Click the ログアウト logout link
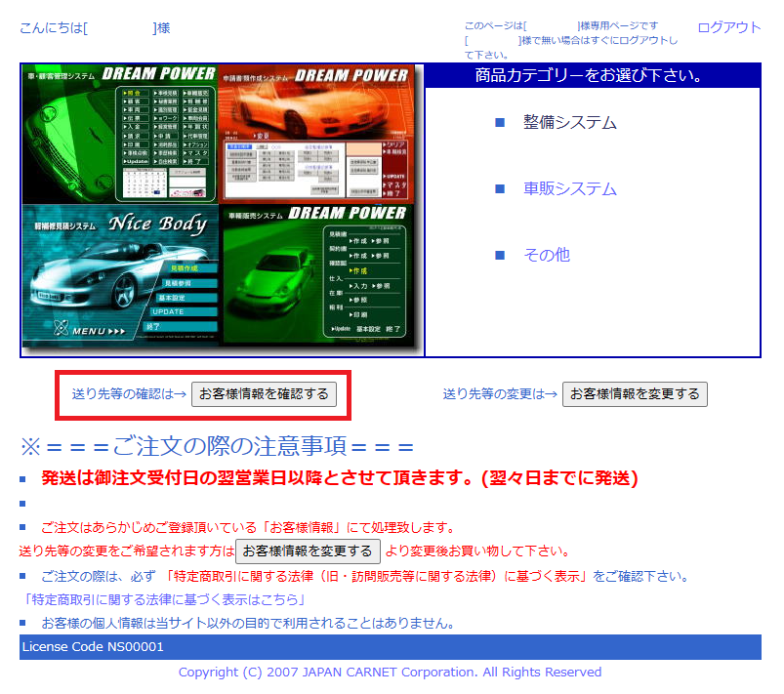The height and width of the screenshot is (694, 784). pyautogui.click(x=729, y=27)
